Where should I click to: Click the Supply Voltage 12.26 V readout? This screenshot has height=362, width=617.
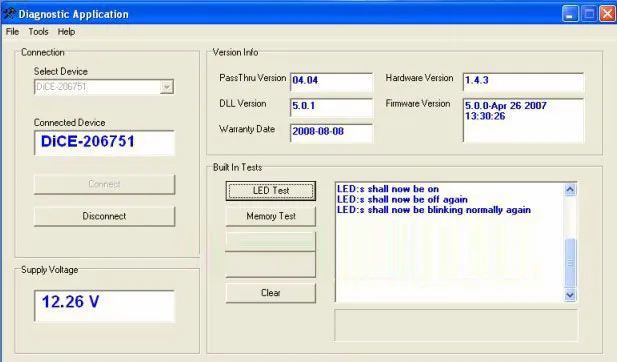[x=104, y=306]
